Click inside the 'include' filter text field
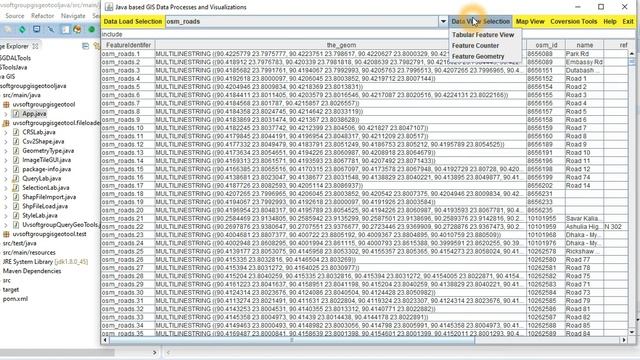Viewport: 640px width, 360px height. [274, 34]
